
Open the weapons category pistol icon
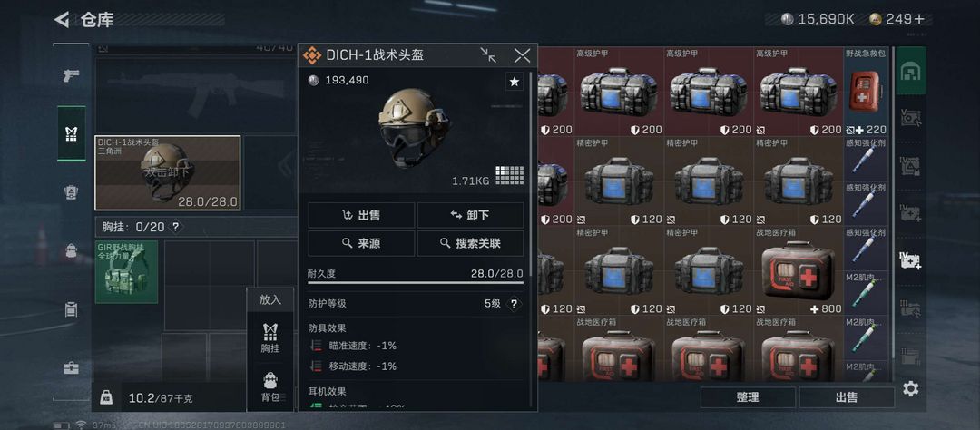pos(72,75)
